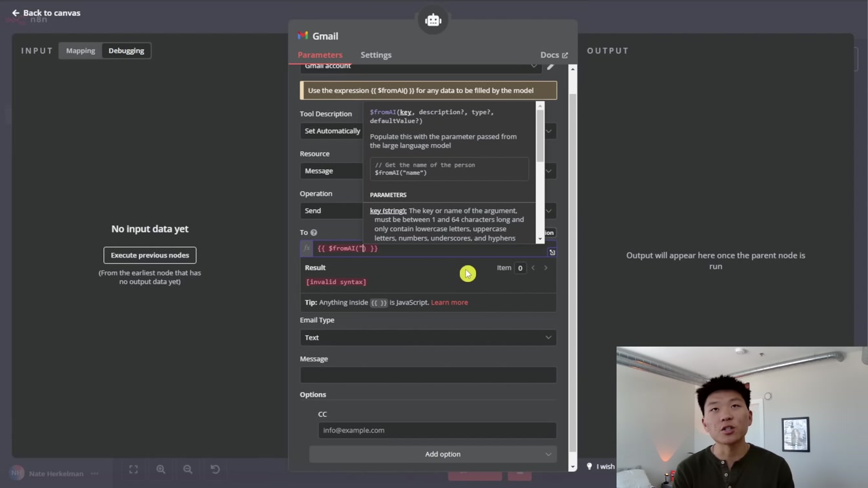Switch to the Settings tab

(376, 55)
